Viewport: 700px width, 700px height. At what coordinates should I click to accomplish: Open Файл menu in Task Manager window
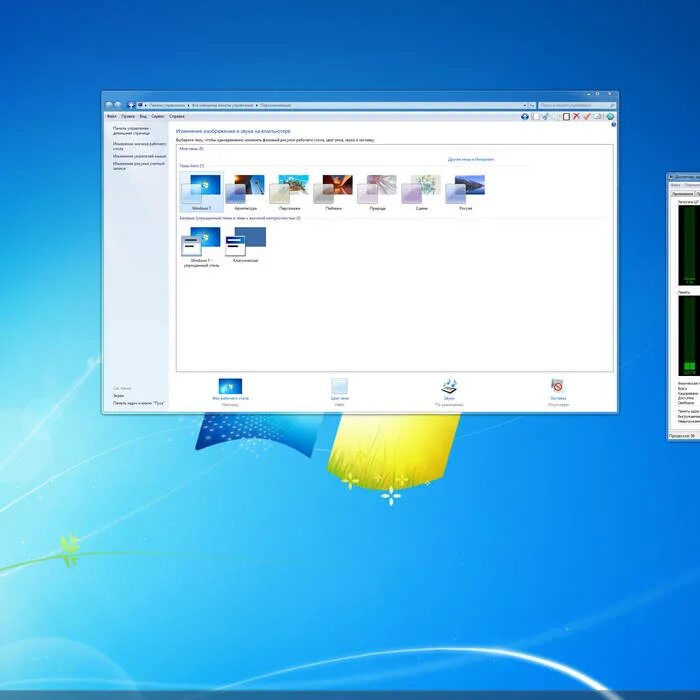point(675,185)
